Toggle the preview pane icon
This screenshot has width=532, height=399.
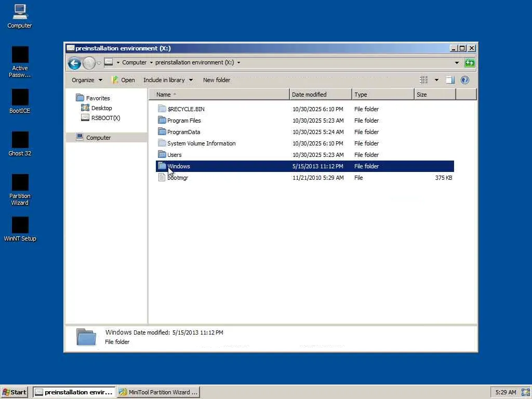[450, 80]
